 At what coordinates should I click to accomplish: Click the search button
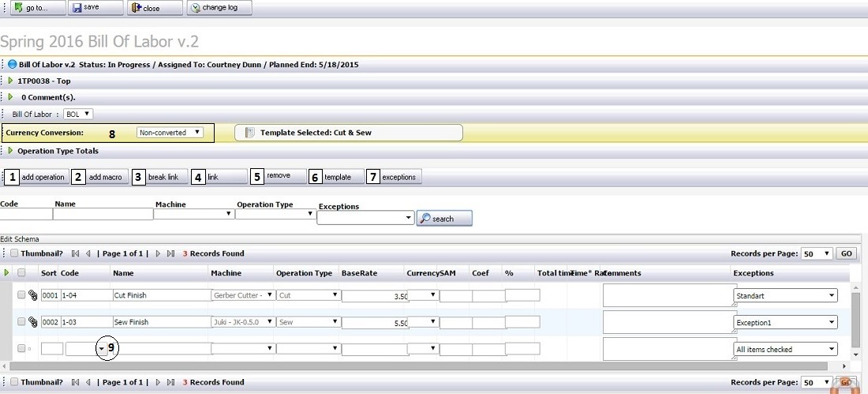click(x=444, y=219)
